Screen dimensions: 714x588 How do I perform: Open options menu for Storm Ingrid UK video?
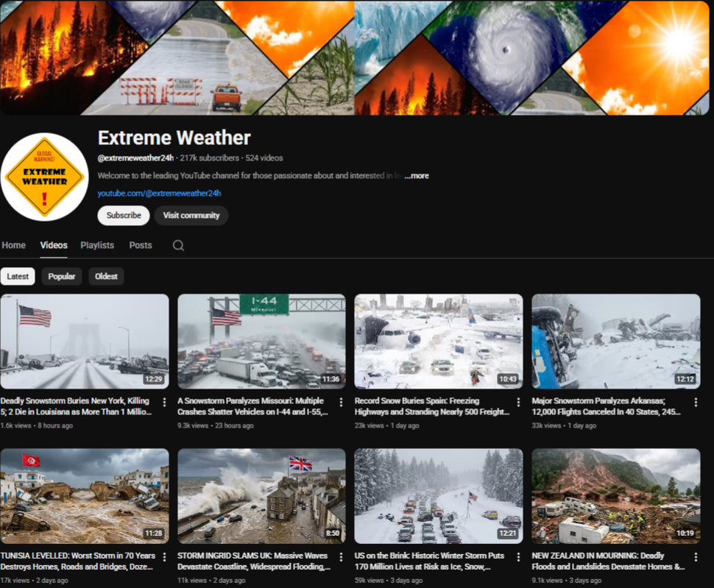coord(341,557)
